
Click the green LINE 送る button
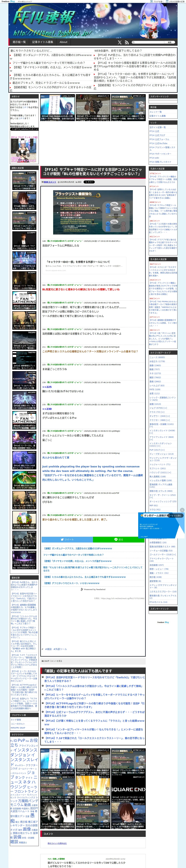point(119,539)
